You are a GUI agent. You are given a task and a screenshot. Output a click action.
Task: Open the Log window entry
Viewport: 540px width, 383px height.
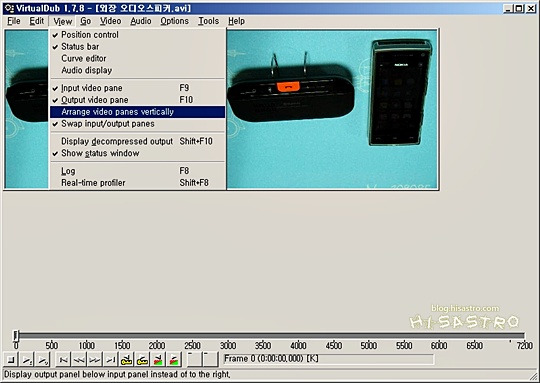pos(138,171)
